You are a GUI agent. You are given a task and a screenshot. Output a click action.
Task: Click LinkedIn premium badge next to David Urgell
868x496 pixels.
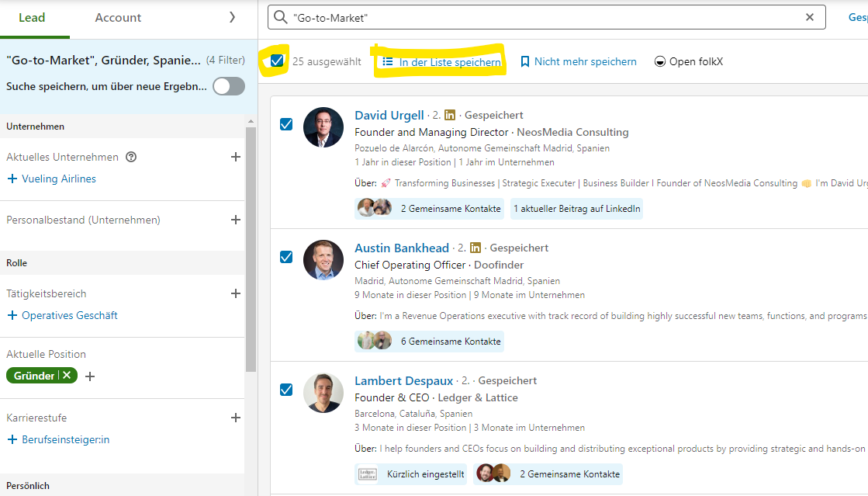tap(450, 115)
